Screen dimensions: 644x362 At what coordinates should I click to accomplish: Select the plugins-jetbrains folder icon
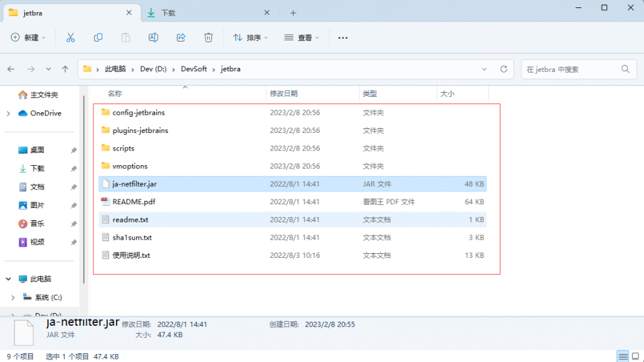click(105, 130)
